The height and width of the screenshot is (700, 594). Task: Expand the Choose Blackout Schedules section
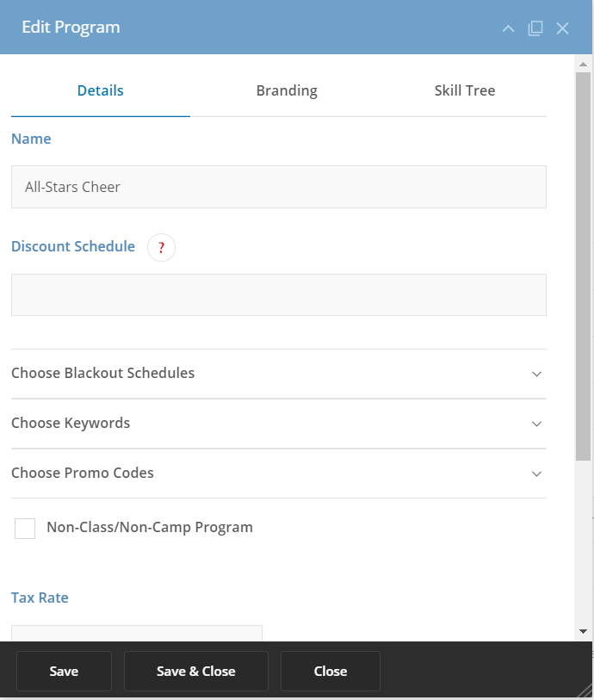279,374
